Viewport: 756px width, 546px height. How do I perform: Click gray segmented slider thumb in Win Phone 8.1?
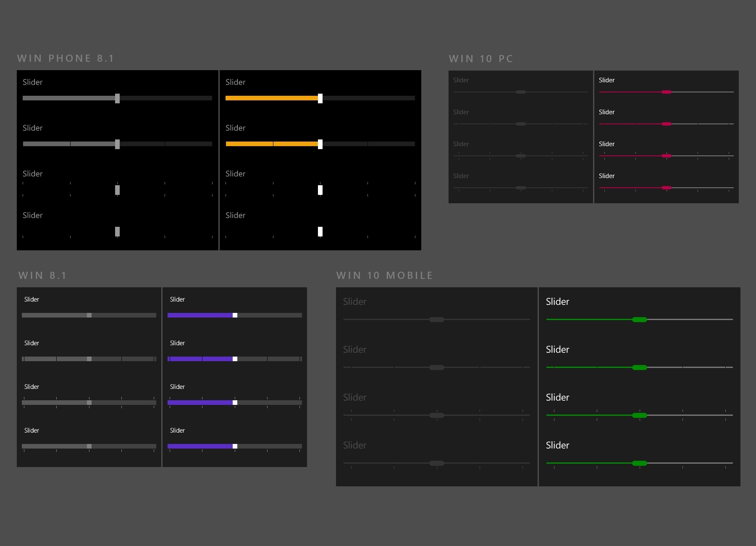click(117, 144)
